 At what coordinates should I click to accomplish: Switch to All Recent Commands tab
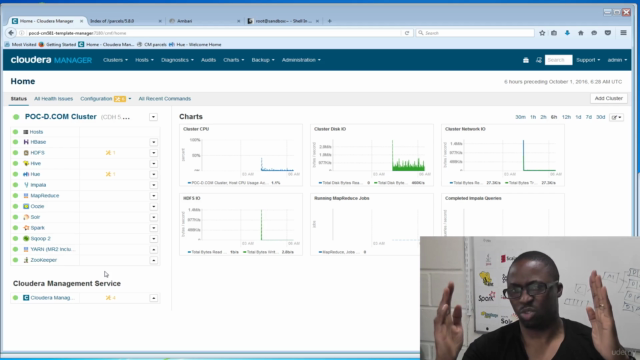pyautogui.click(x=164, y=99)
